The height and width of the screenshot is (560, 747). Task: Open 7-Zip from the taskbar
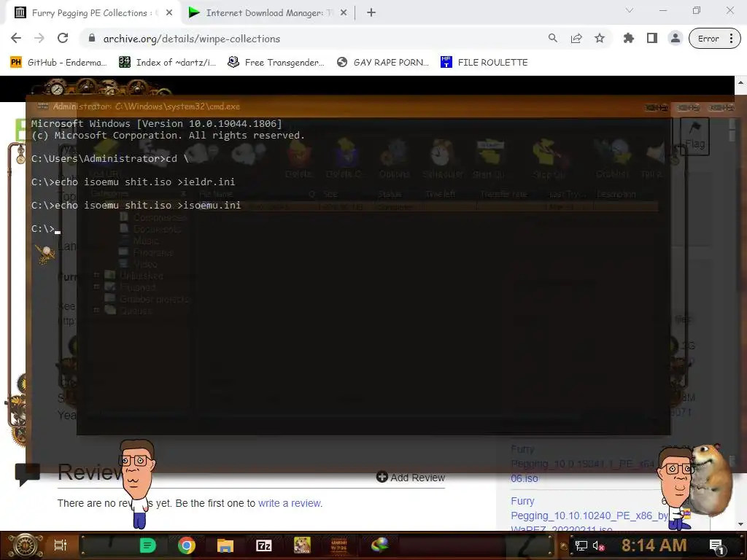pyautogui.click(x=263, y=545)
